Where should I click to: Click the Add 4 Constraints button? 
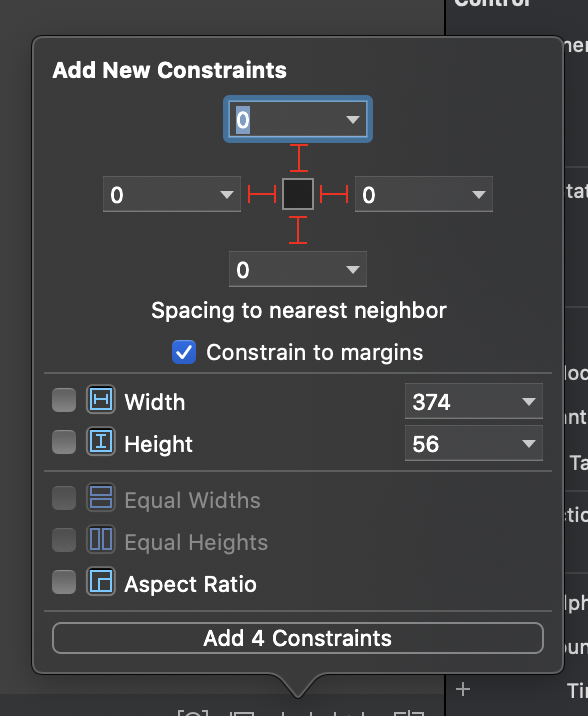[x=298, y=638]
